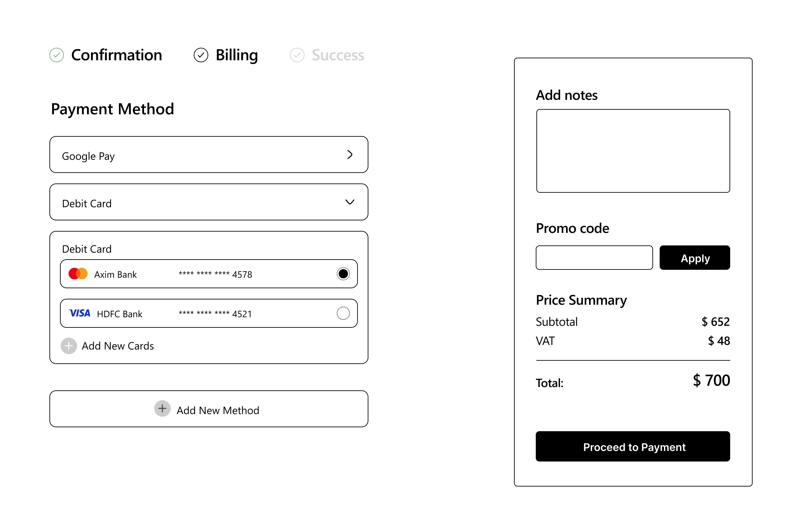Click the plus icon beside Add New Cards

(x=69, y=346)
